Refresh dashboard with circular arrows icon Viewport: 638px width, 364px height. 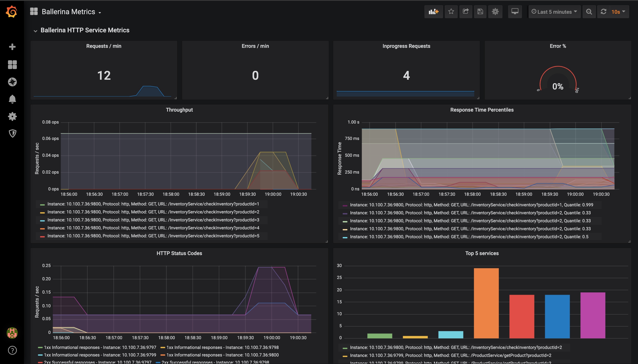point(603,12)
